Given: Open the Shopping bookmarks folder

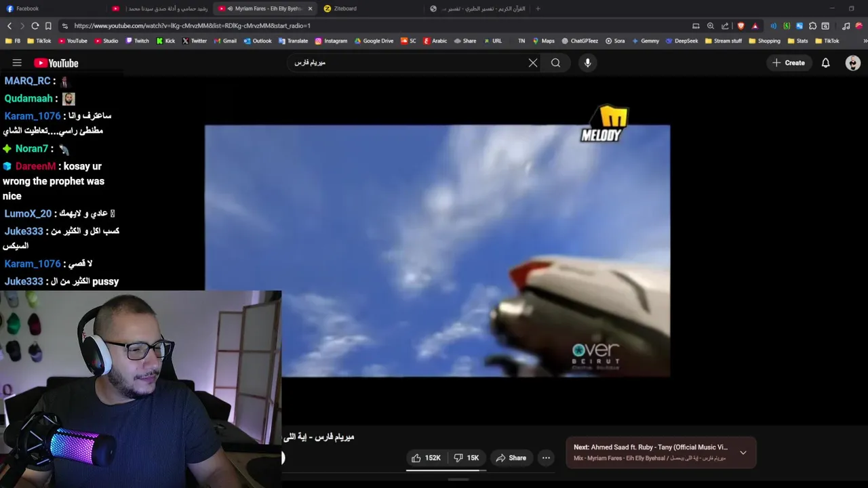Looking at the screenshot, I should click(x=764, y=41).
